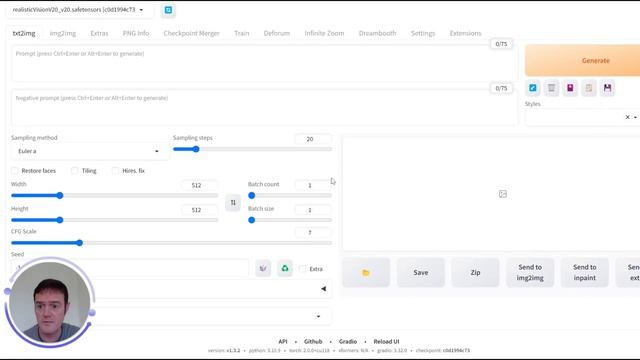The image size is (640, 360).
Task: Open the Settings tab
Action: pos(423,33)
